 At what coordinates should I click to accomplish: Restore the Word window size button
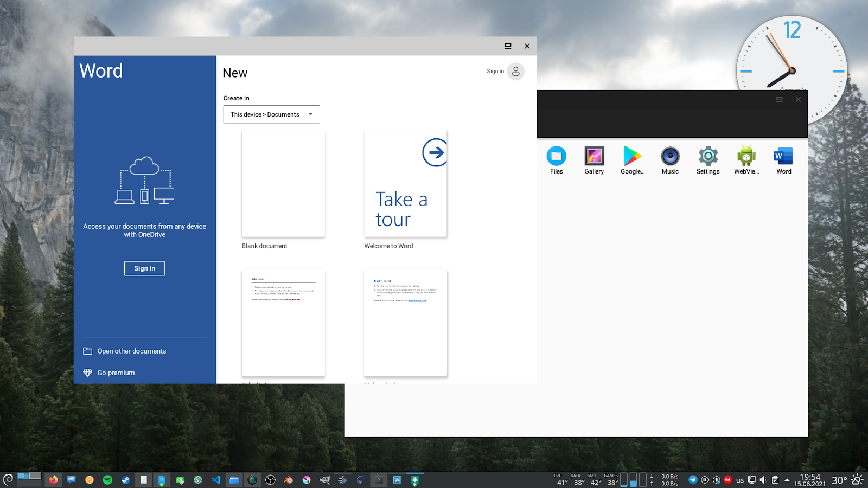coord(508,46)
